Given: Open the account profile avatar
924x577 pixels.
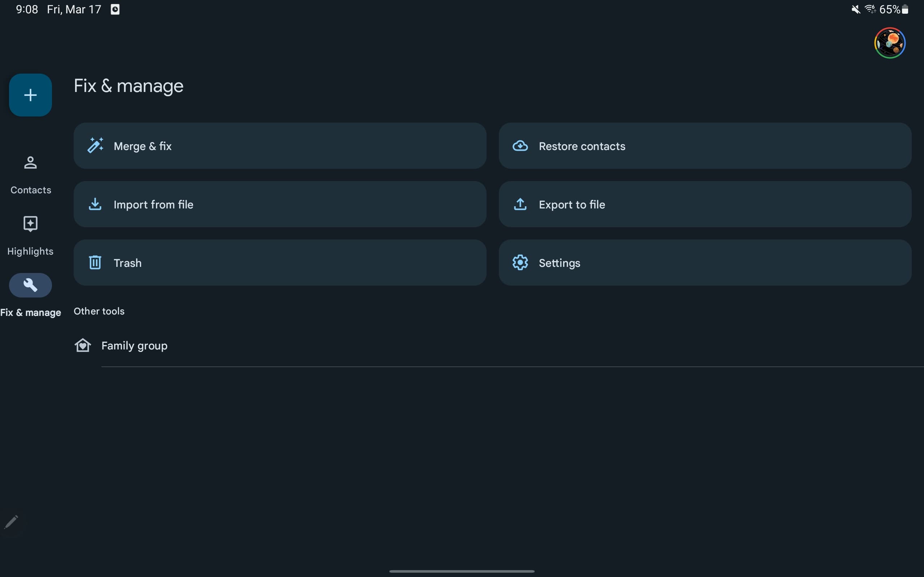Looking at the screenshot, I should pos(890,43).
